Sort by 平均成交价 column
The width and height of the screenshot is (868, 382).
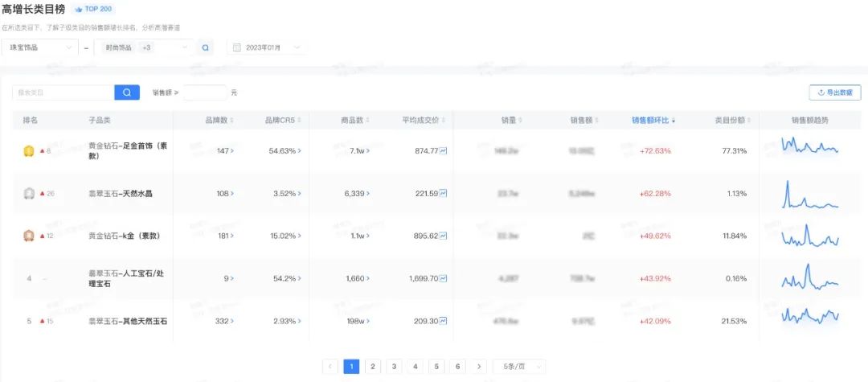click(444, 120)
